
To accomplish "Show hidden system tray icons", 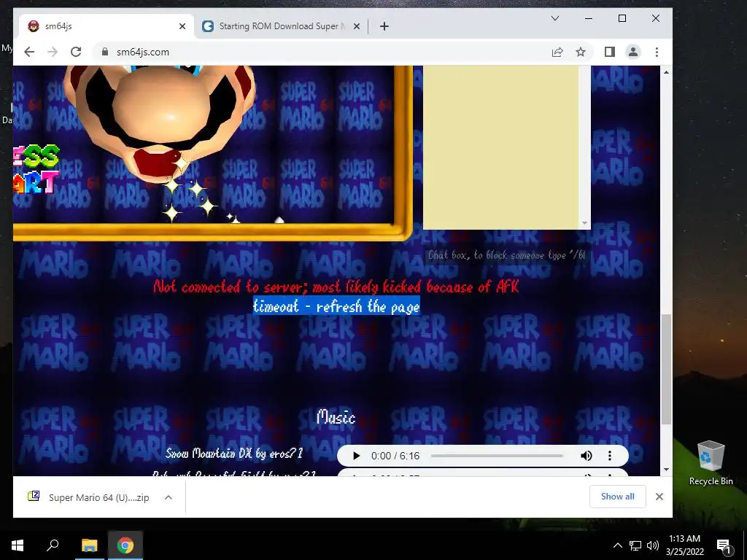I will click(617, 545).
